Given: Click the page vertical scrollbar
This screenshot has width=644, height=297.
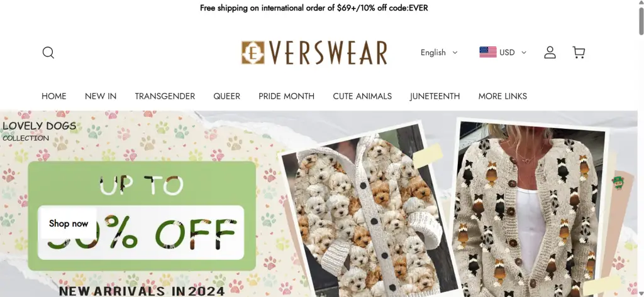Looking at the screenshot, I should coord(641,148).
